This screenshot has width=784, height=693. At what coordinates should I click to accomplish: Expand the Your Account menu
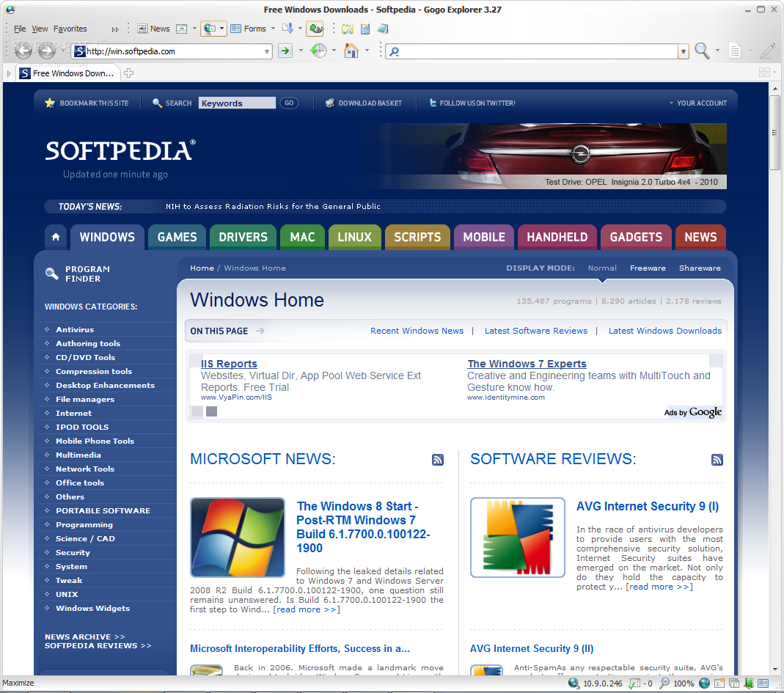[698, 103]
